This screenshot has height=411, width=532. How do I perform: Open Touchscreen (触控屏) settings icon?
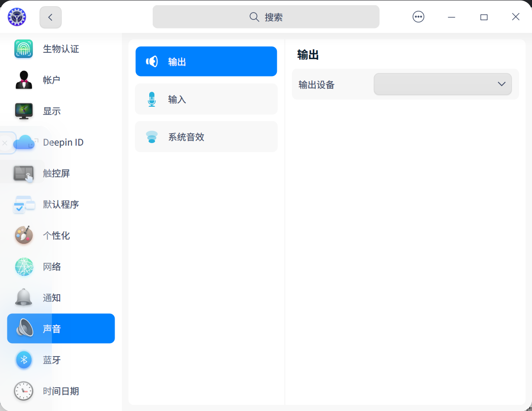[x=23, y=173]
